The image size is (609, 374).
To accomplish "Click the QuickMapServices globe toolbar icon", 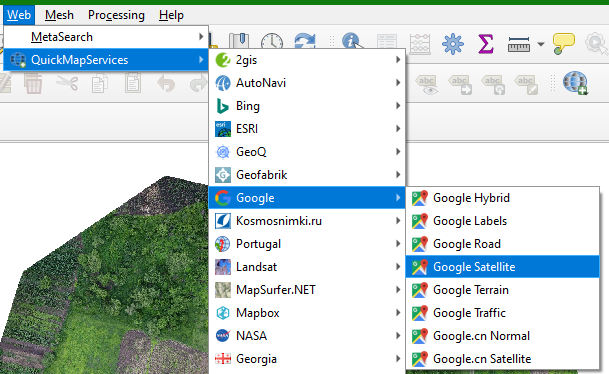I will pos(576,83).
